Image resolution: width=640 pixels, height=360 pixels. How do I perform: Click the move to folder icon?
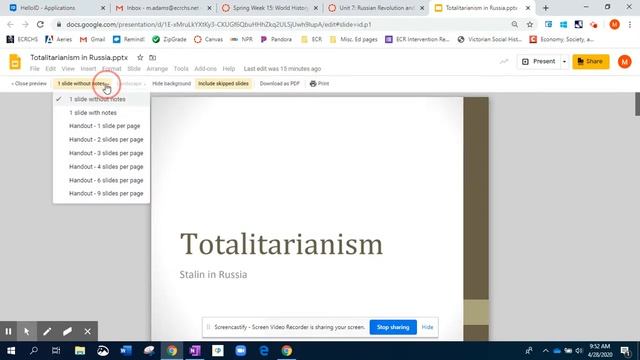pyautogui.click(x=152, y=58)
